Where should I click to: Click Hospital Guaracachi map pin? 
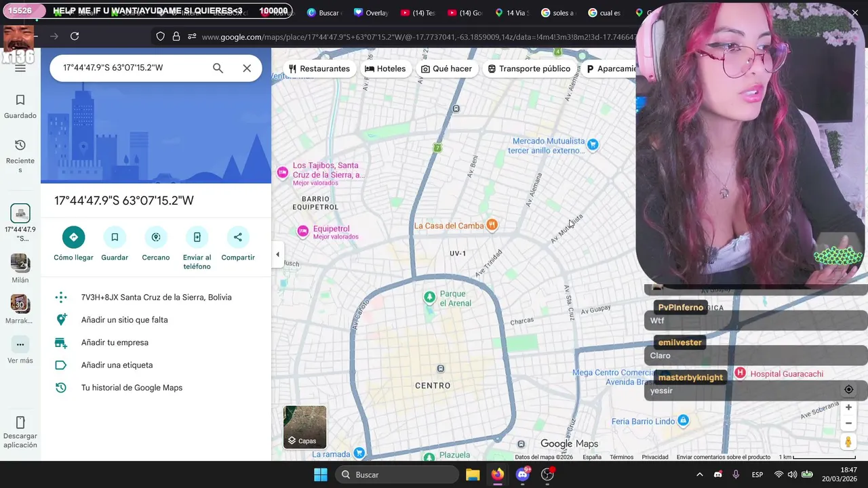(x=741, y=373)
